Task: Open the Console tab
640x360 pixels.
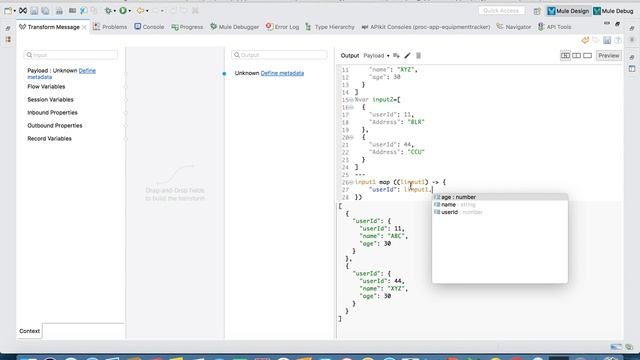Action: 149,27
